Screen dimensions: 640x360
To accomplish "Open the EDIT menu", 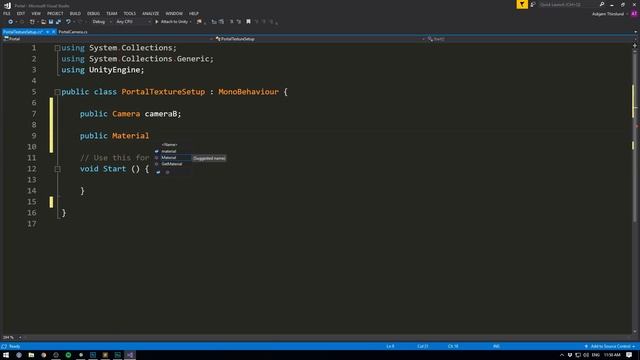I will click(x=21, y=13).
